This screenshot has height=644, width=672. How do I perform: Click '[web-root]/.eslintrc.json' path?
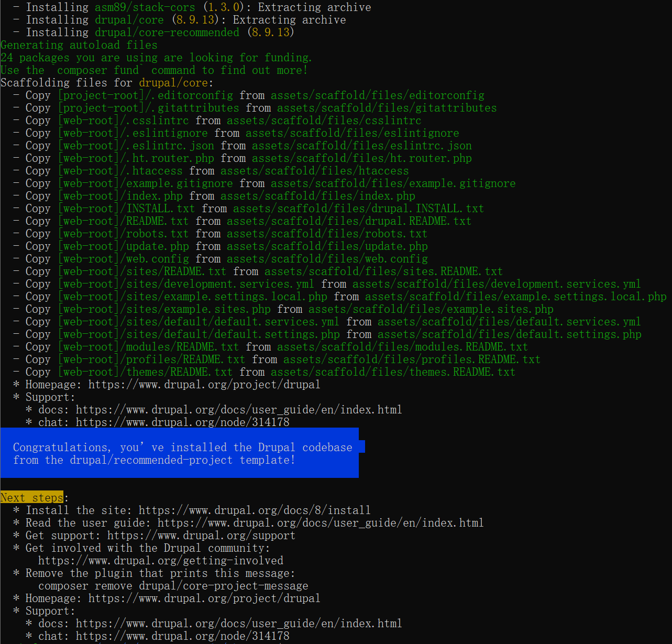[136, 146]
